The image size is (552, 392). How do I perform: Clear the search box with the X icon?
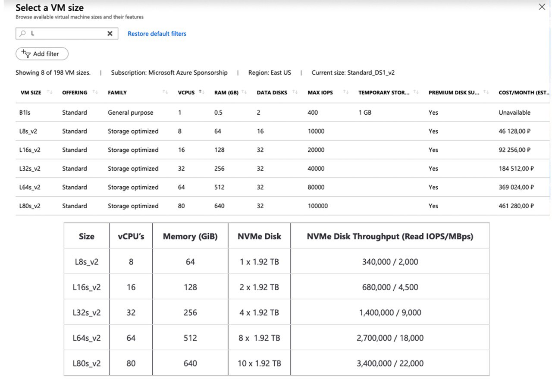point(110,34)
